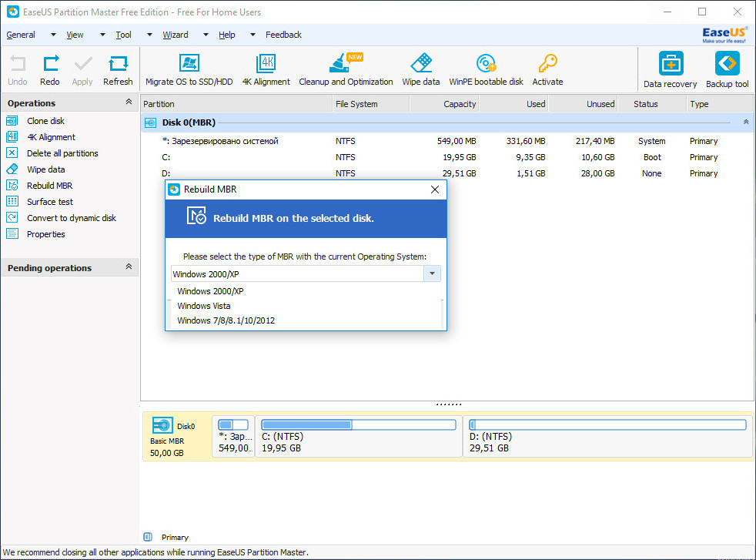Click the disk map splitter handle dots

[448, 404]
